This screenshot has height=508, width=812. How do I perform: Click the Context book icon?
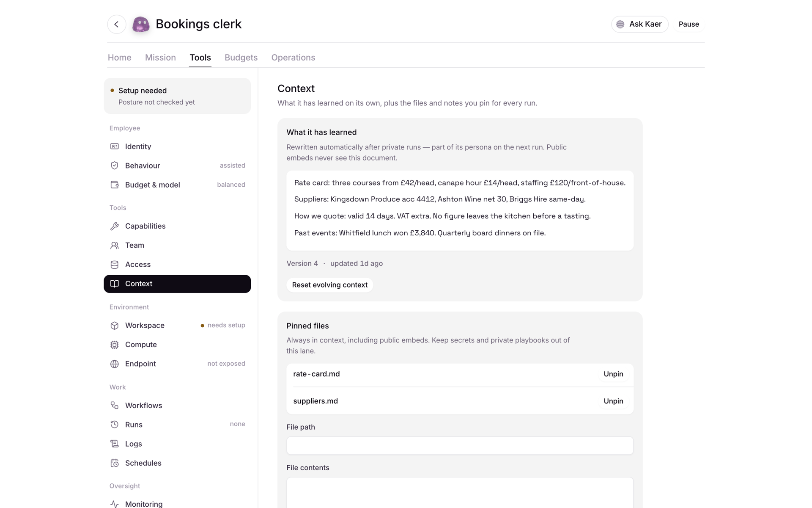click(x=115, y=284)
